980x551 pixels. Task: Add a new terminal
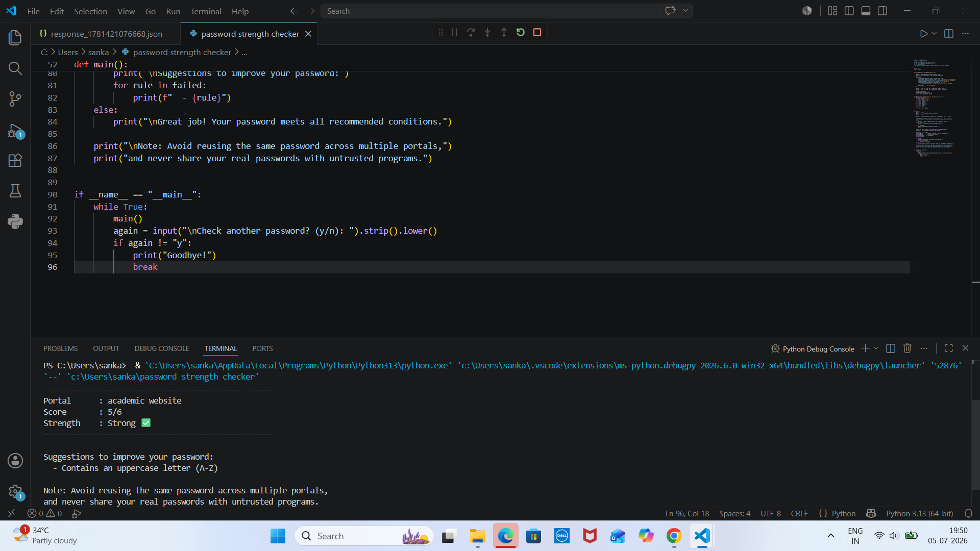(x=865, y=348)
